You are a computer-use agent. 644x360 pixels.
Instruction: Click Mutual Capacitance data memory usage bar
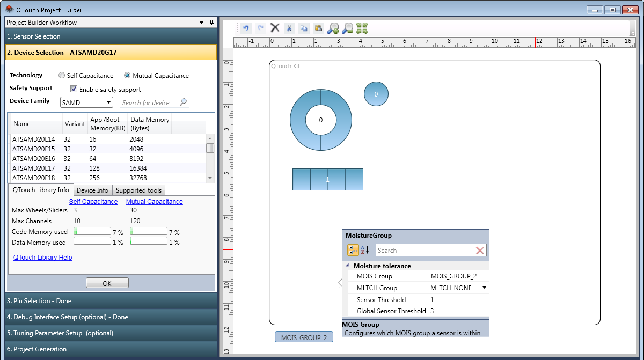point(149,241)
